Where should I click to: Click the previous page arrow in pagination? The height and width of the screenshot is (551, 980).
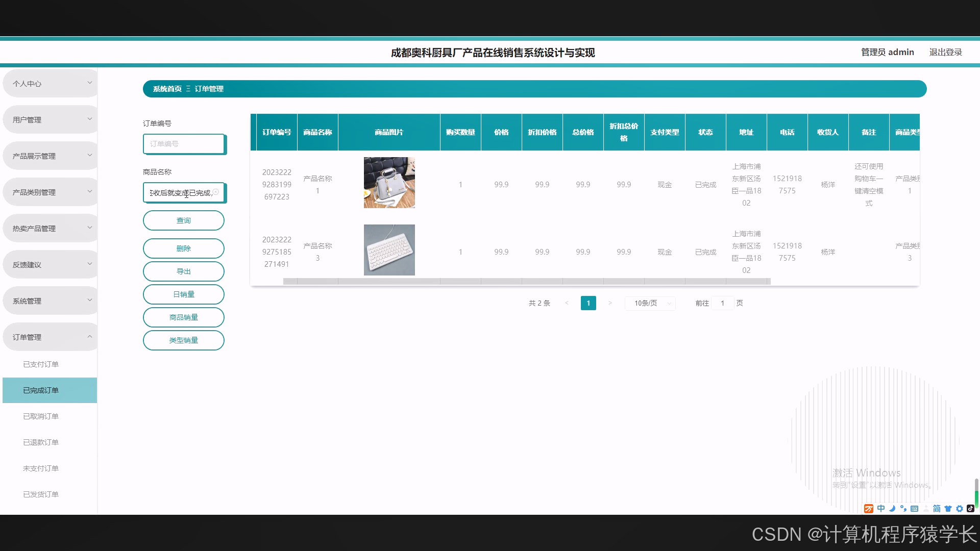coord(567,303)
